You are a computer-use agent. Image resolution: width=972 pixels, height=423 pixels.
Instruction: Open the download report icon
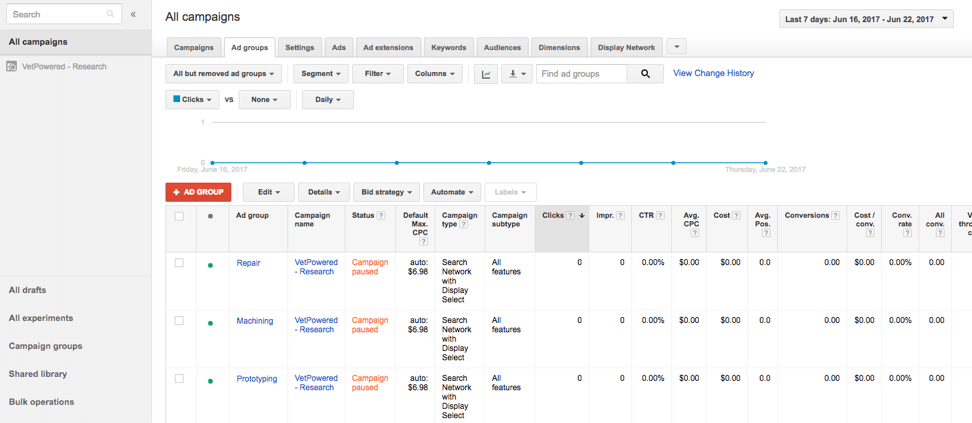[x=517, y=74]
